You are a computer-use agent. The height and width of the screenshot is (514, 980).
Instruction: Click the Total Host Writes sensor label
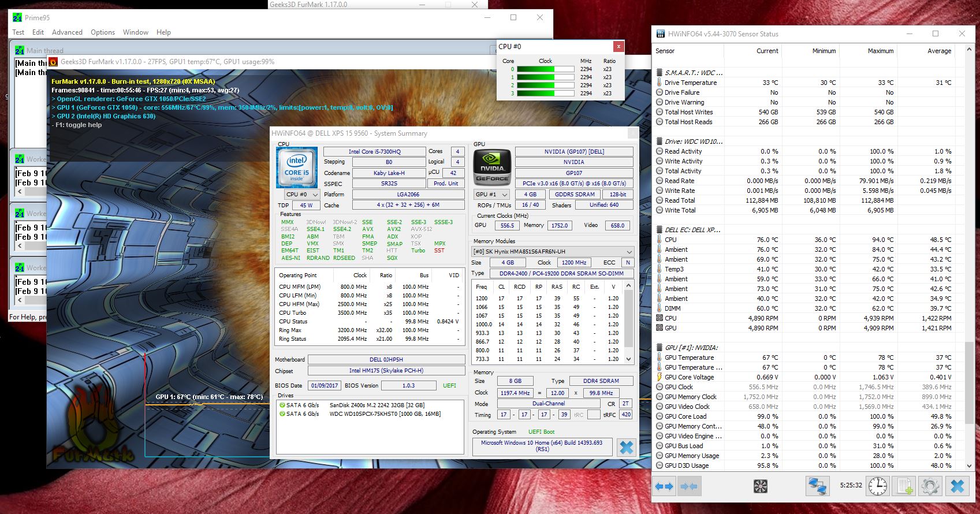[688, 112]
